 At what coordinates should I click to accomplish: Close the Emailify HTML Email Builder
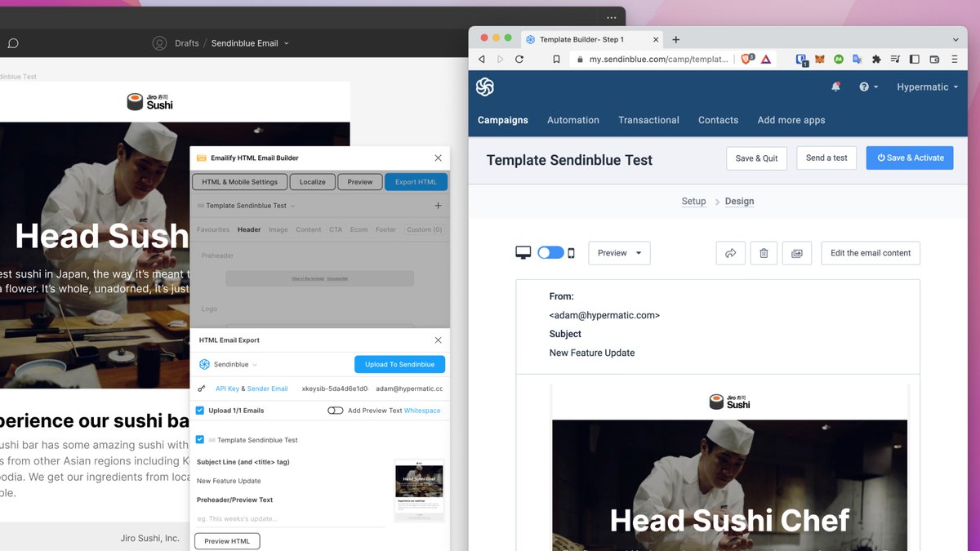coord(438,158)
